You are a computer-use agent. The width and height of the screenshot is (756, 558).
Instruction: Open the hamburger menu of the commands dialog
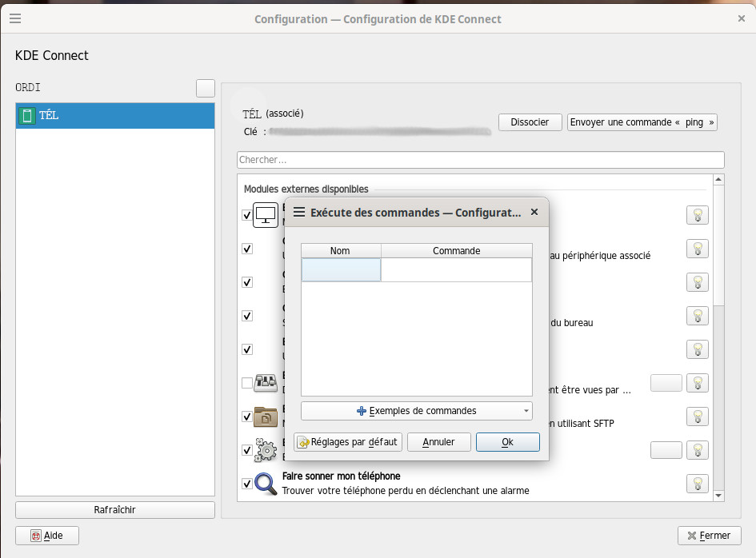tap(299, 213)
